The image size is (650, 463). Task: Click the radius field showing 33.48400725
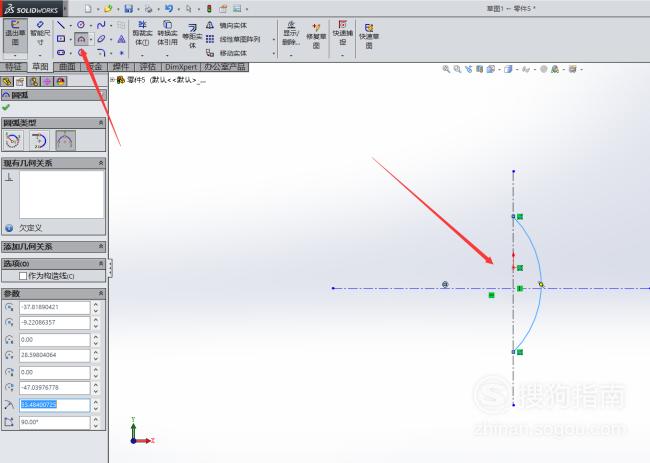55,405
